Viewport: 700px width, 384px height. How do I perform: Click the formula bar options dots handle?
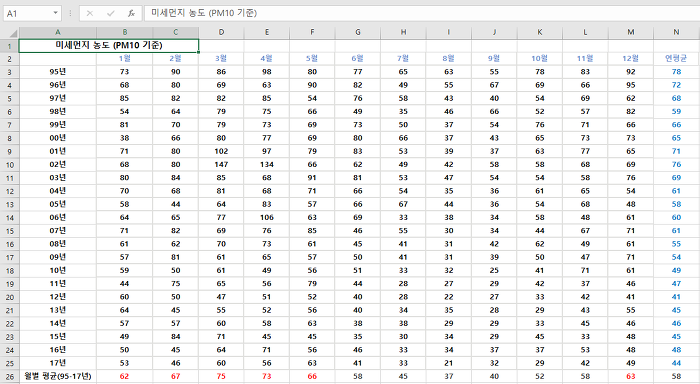pos(70,13)
